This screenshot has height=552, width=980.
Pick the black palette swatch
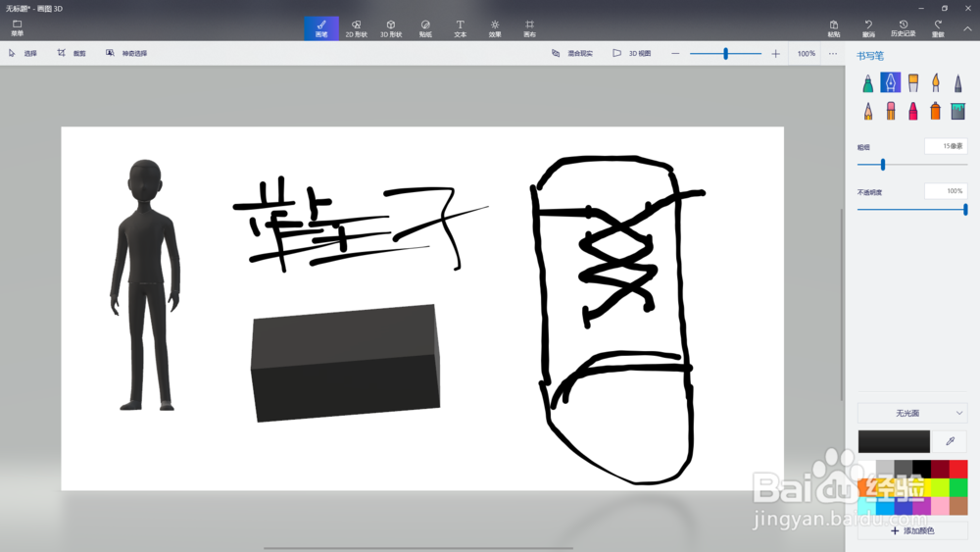coord(922,469)
